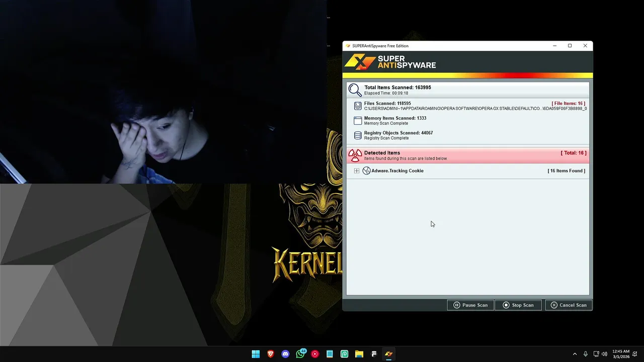The height and width of the screenshot is (362, 644).
Task: Maximize the SUPERAntiSpyware window
Action: tap(570, 46)
